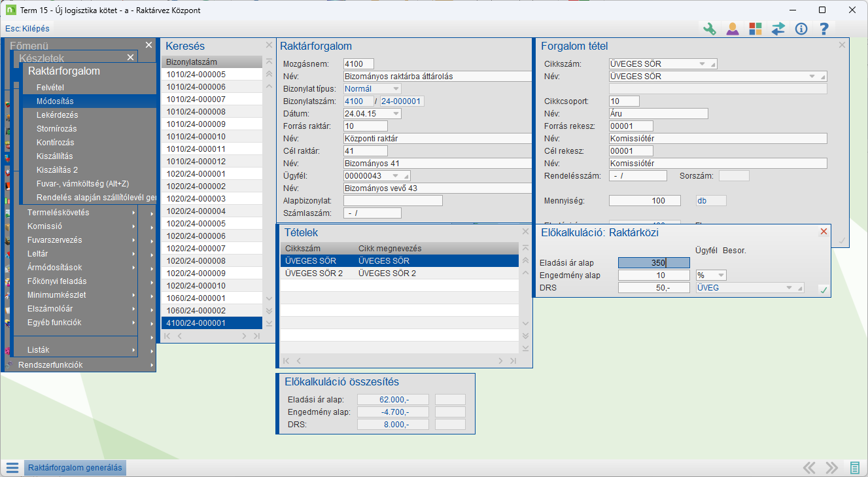Open the circled info icon
This screenshot has height=477, width=868.
tap(801, 29)
